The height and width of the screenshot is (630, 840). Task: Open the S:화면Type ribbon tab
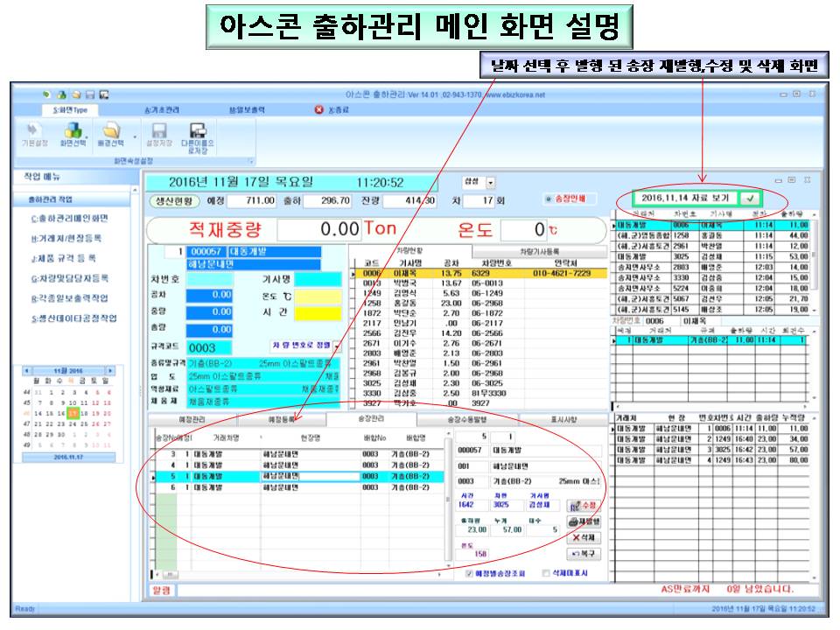pos(70,110)
